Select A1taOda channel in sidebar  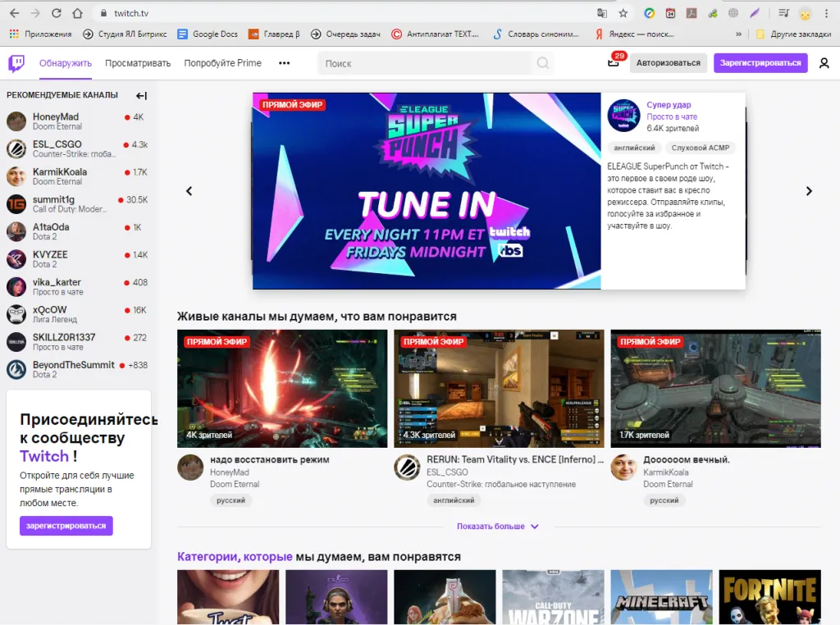tap(77, 231)
